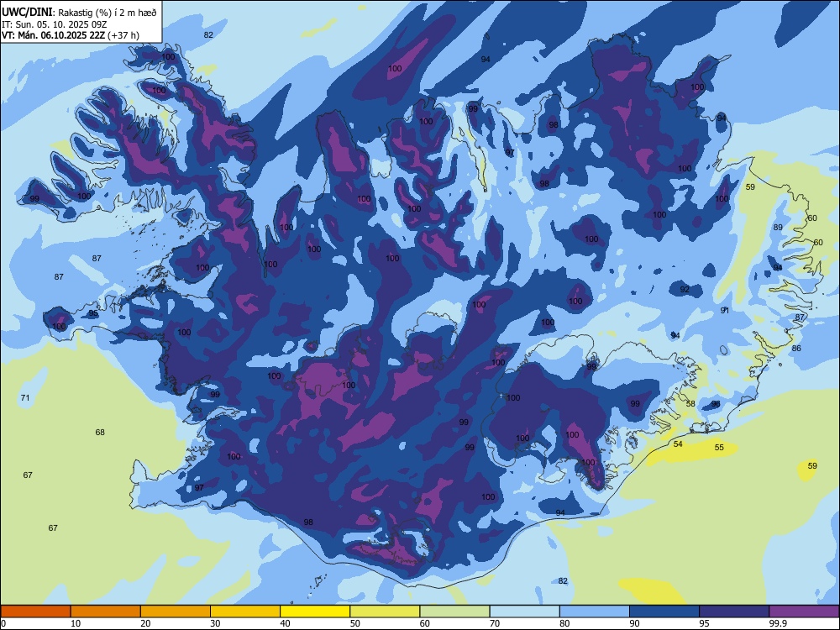Click the '92' humidity value on the map
The image size is (840, 630).
(x=685, y=289)
